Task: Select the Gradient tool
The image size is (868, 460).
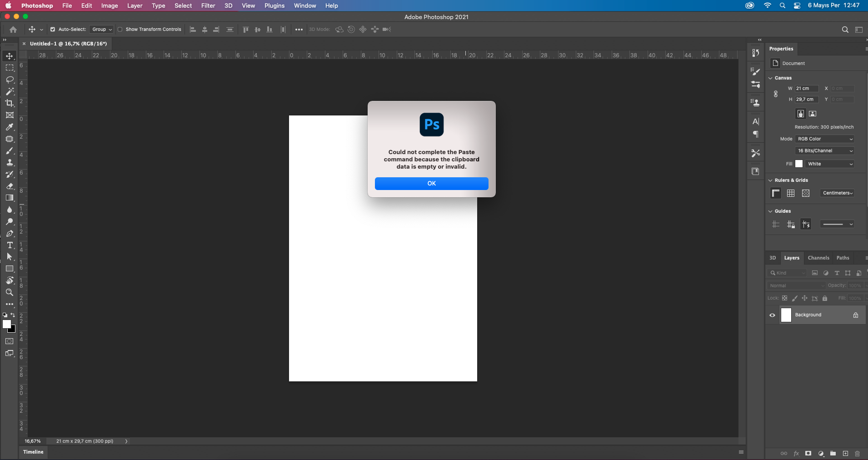Action: point(10,198)
